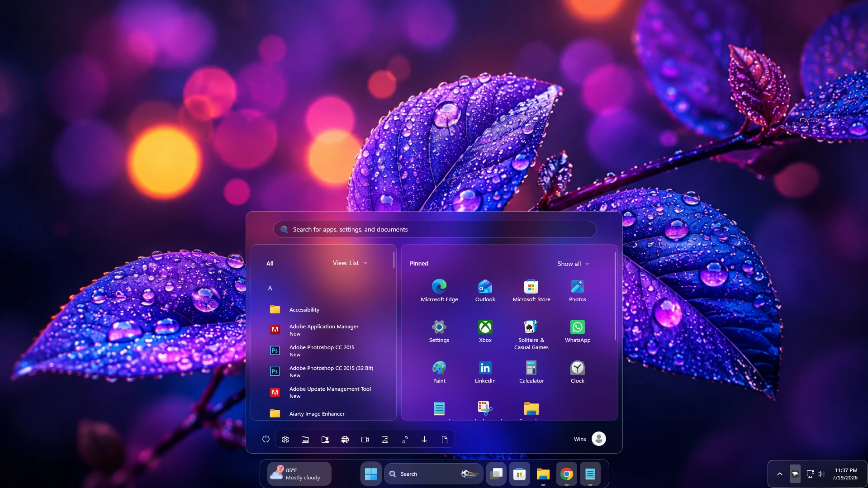
Task: Click the Winx user account avatar
Action: 598,439
